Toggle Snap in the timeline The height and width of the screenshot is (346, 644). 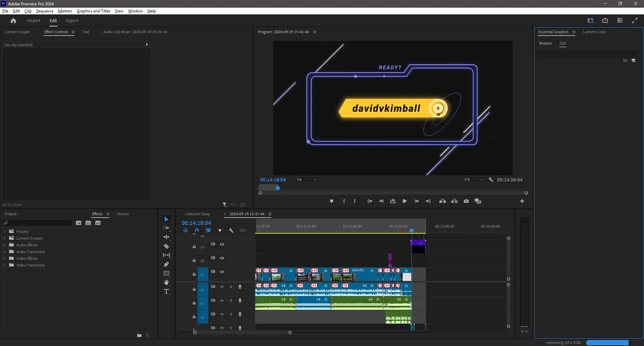coord(197,230)
